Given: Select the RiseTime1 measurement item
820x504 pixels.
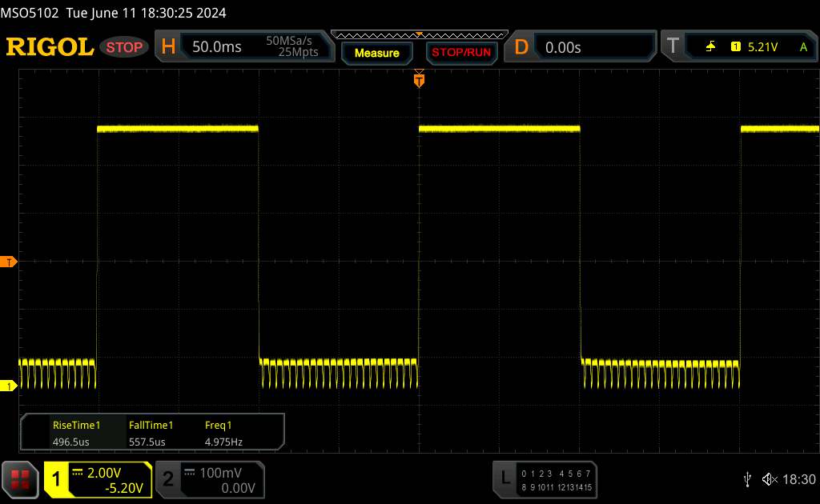Looking at the screenshot, I should point(76,433).
